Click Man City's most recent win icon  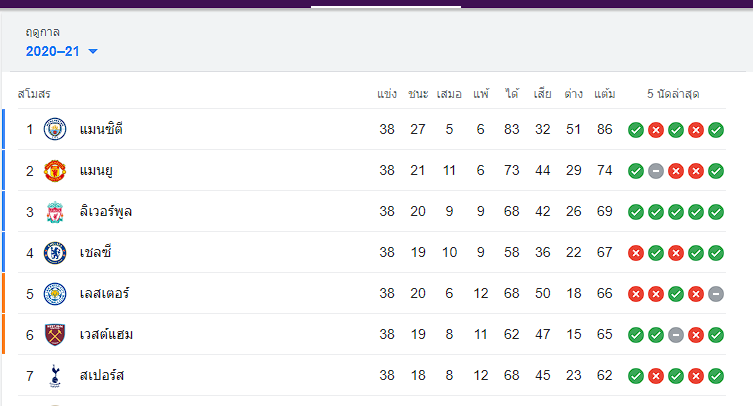click(x=716, y=130)
